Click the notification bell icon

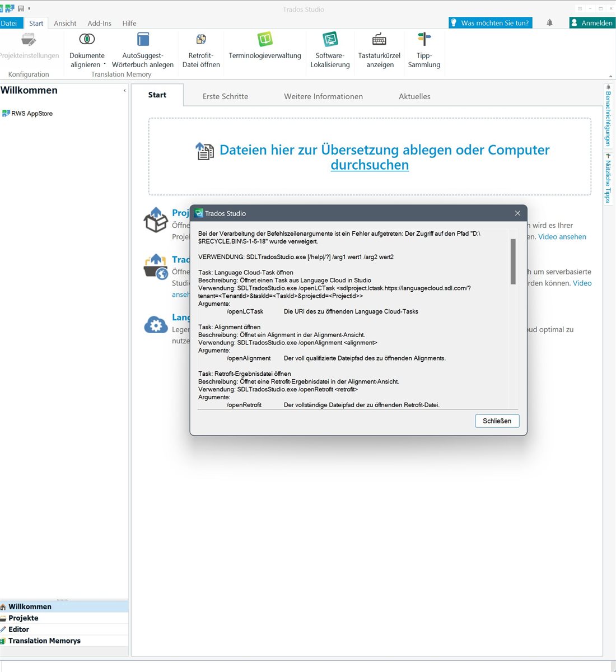[x=549, y=22]
